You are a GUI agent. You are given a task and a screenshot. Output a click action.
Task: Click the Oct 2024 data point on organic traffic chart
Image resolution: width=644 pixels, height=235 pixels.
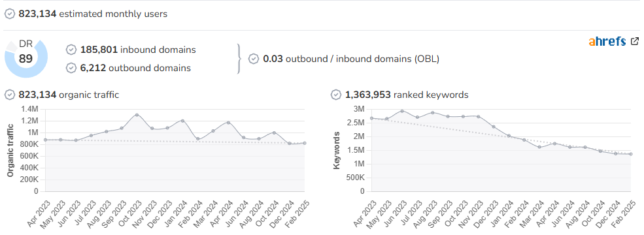274,133
